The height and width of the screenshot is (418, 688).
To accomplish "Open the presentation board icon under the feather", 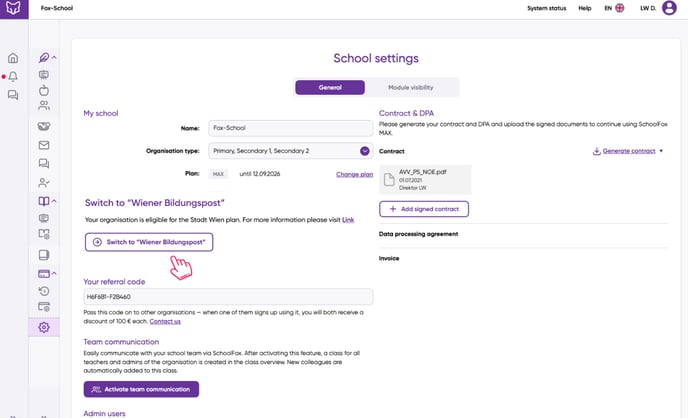I will [x=43, y=75].
